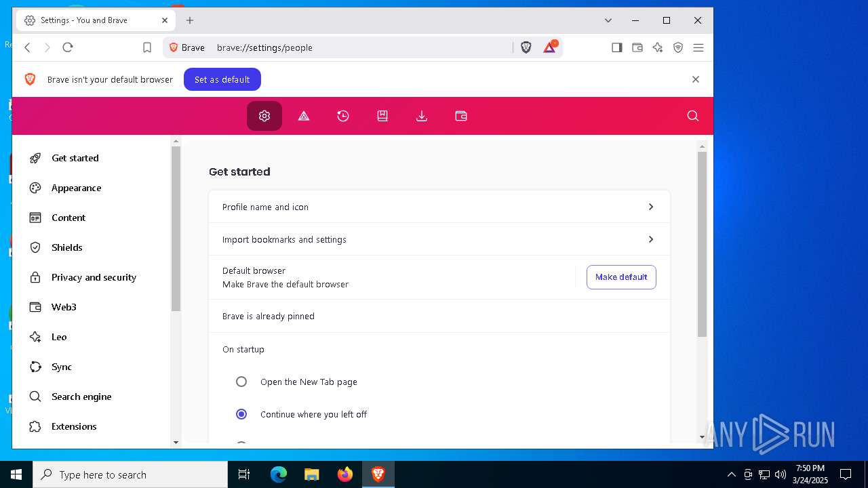Open the Settings gear icon in pink toolbar
Screen dimensions: 868x488
pos(264,116)
